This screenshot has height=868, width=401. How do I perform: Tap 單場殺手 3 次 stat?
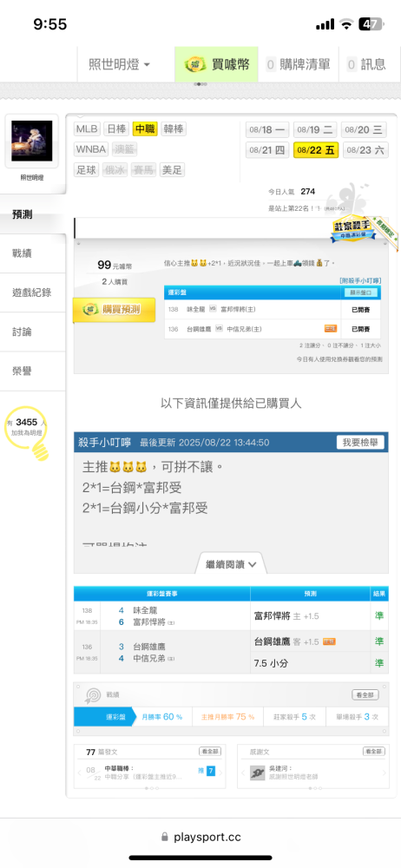[358, 716]
